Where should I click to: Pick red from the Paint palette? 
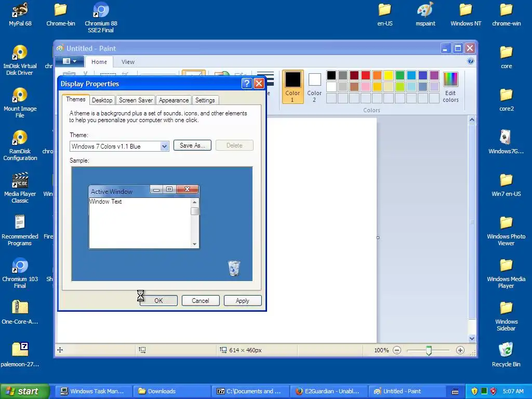[x=366, y=75]
